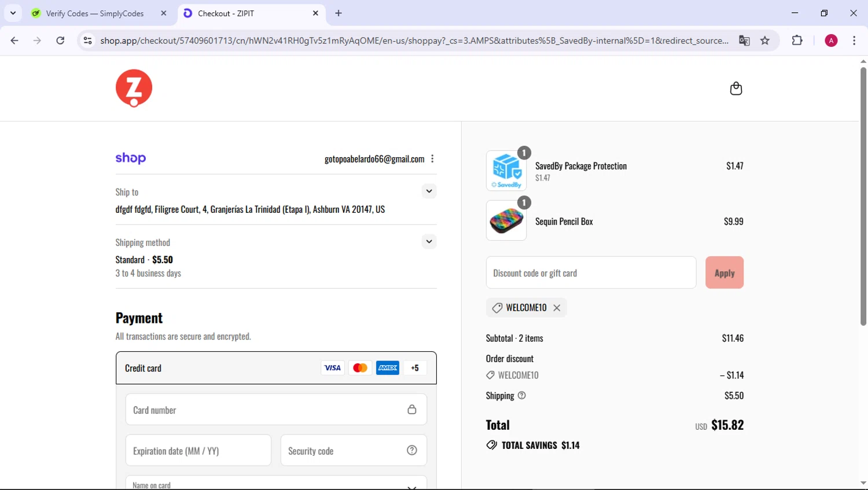The image size is (868, 490).
Task: Click the Apply discount button
Action: point(724,272)
